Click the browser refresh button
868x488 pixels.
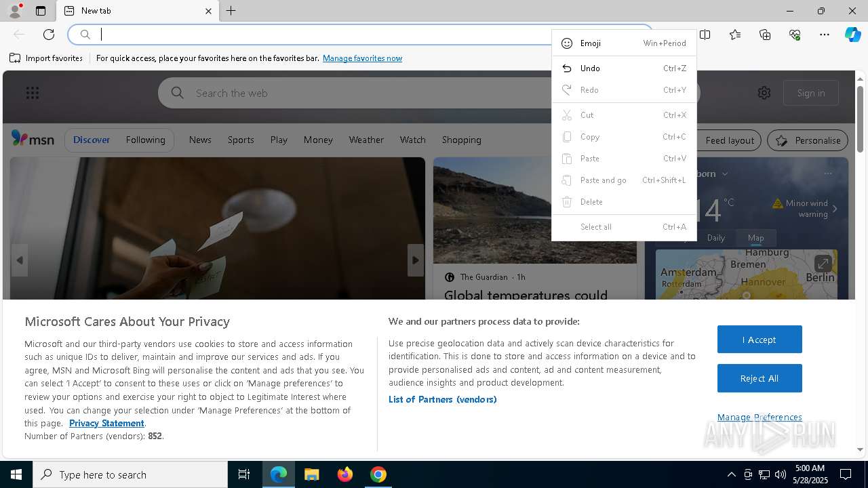coord(49,35)
